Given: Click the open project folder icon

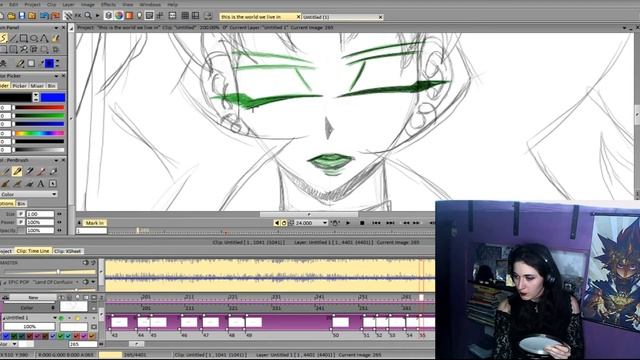Looking at the screenshot, I should pyautogui.click(x=11, y=16).
